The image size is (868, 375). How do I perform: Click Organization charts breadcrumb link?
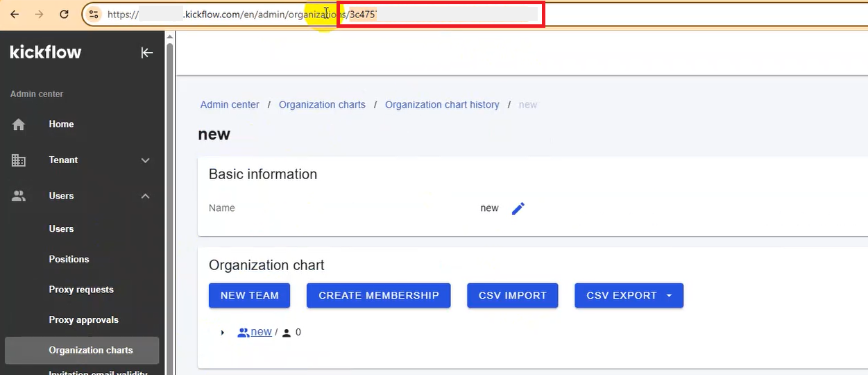pos(322,105)
